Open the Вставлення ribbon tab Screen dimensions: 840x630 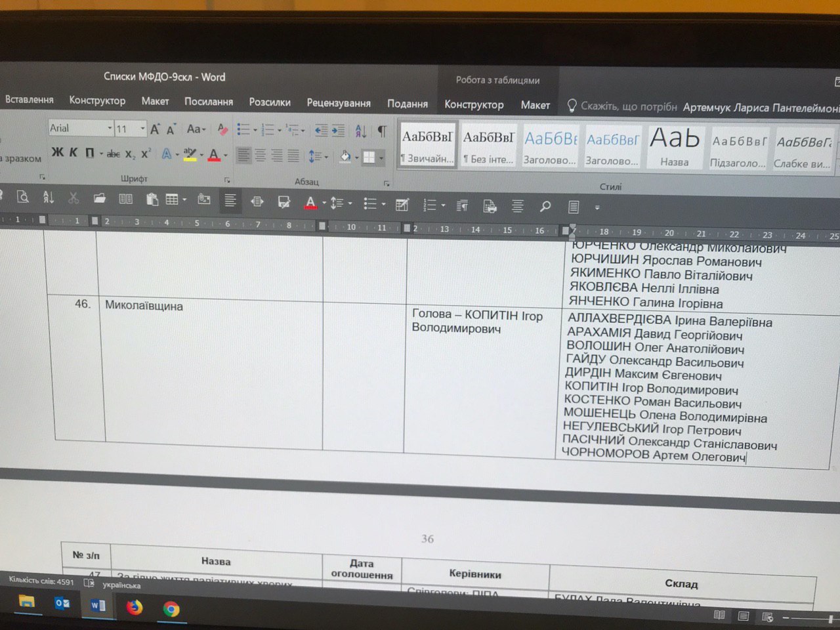[x=30, y=100]
